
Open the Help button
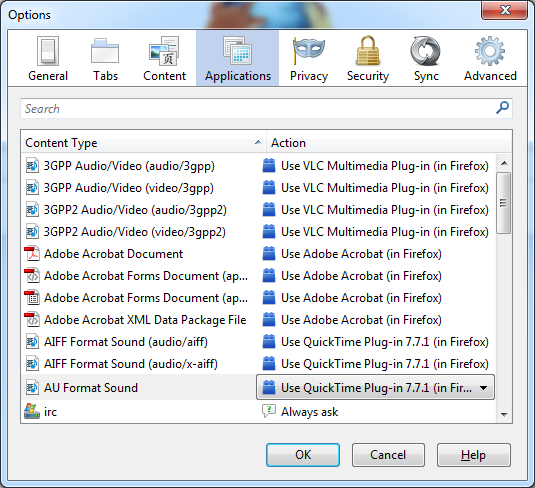(474, 455)
